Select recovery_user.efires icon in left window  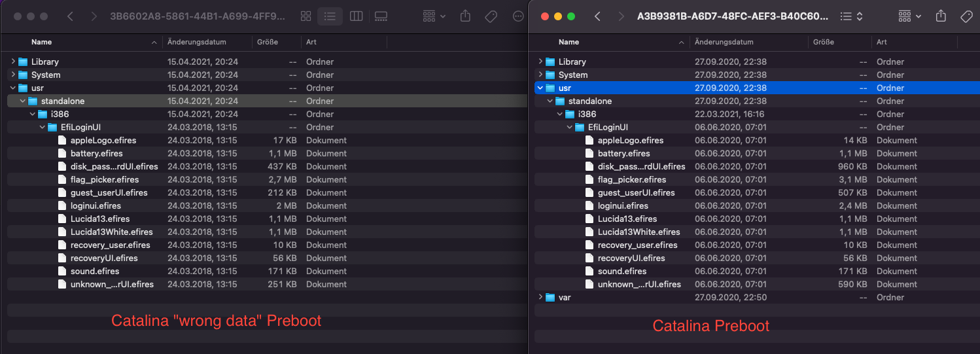tap(62, 245)
